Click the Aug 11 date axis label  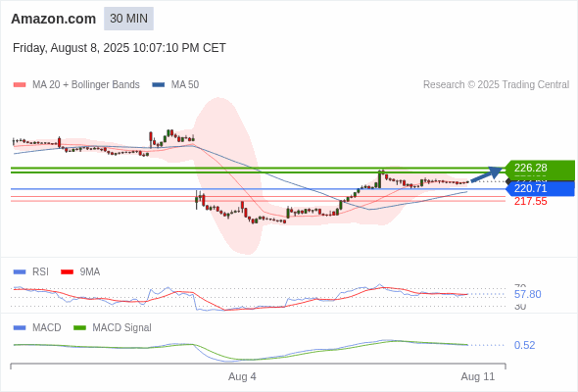click(x=478, y=376)
